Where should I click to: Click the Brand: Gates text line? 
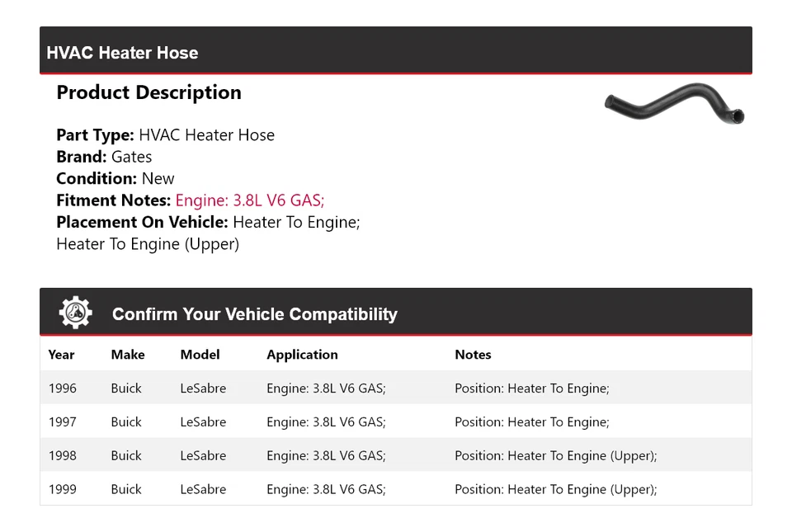point(104,157)
